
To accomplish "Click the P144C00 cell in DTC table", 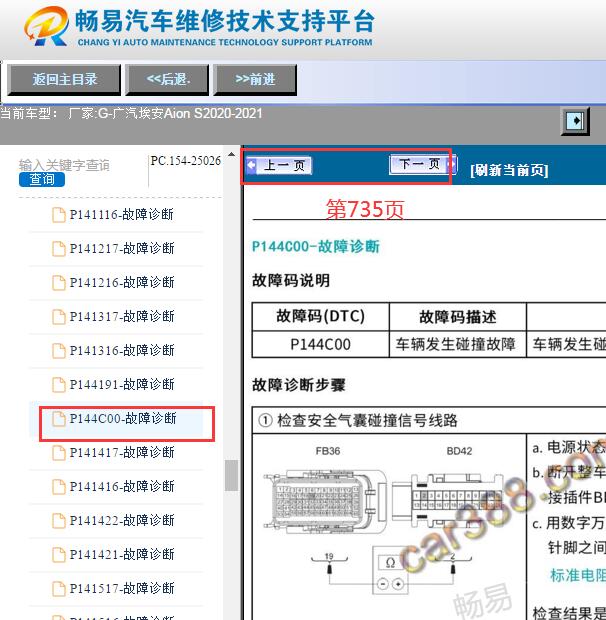I will click(321, 344).
